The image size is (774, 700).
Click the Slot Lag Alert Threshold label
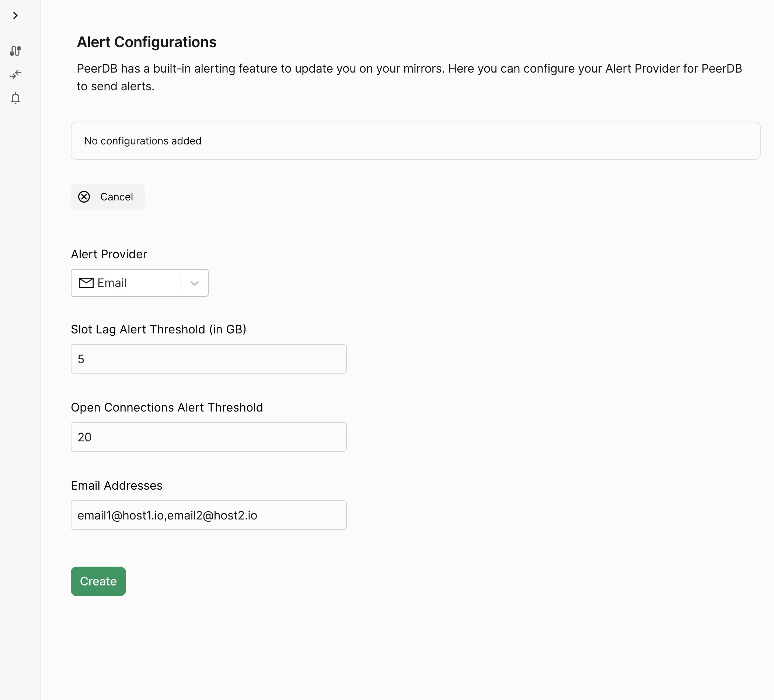pyautogui.click(x=158, y=329)
